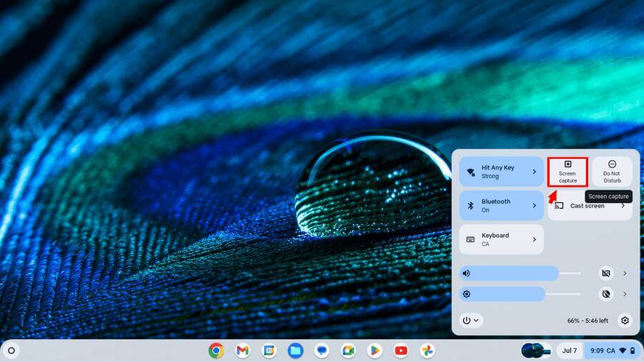
Task: Expand Bluetooth devices chevron
Action: coord(535,205)
